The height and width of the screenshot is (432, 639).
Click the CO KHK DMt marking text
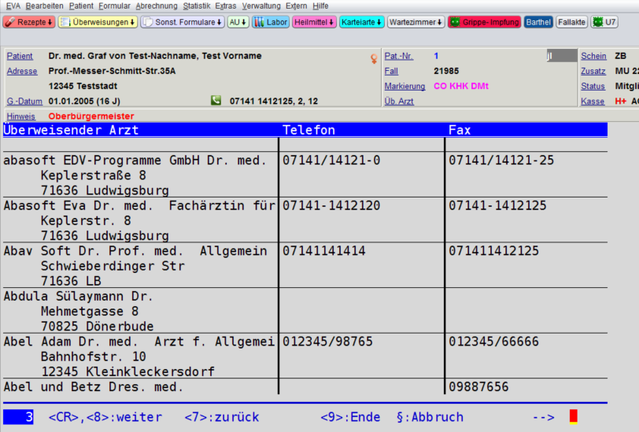point(461,86)
